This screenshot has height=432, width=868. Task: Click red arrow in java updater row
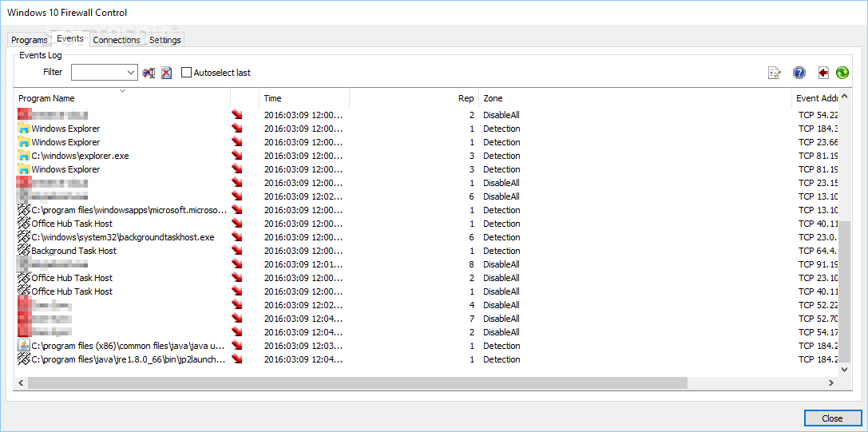pos(237,346)
